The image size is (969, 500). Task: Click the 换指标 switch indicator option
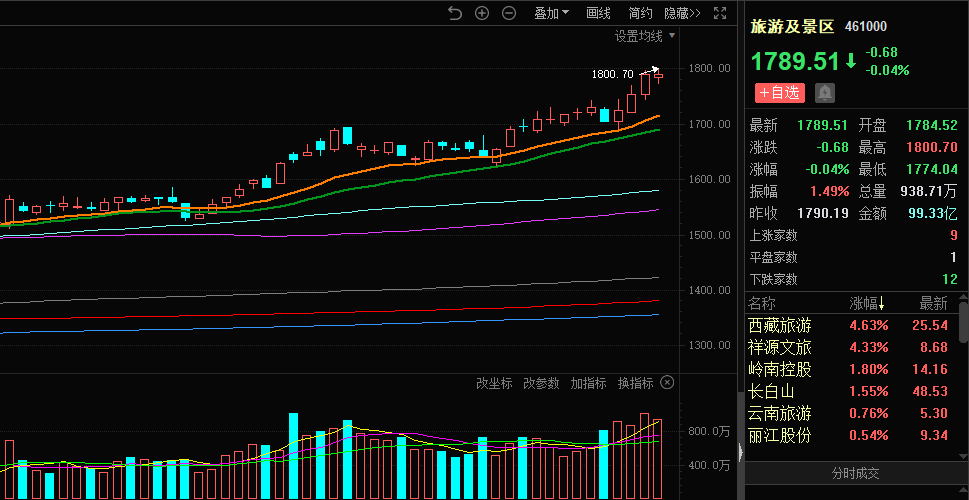635,383
